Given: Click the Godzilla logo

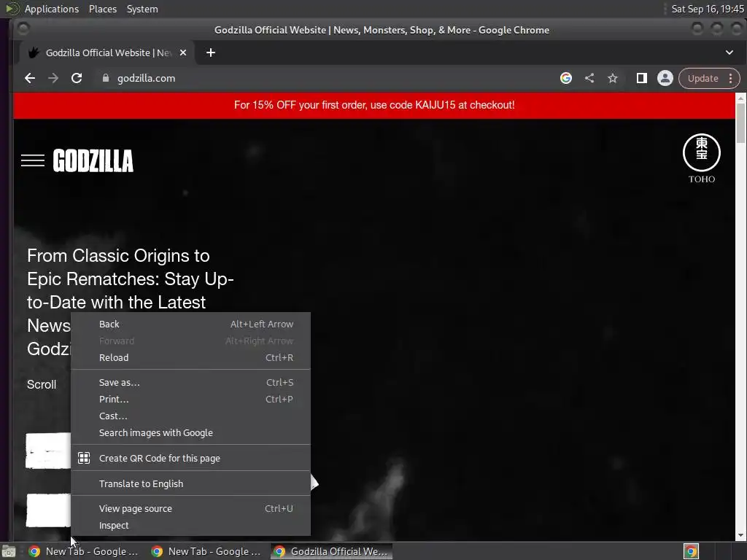Looking at the screenshot, I should click(x=93, y=160).
